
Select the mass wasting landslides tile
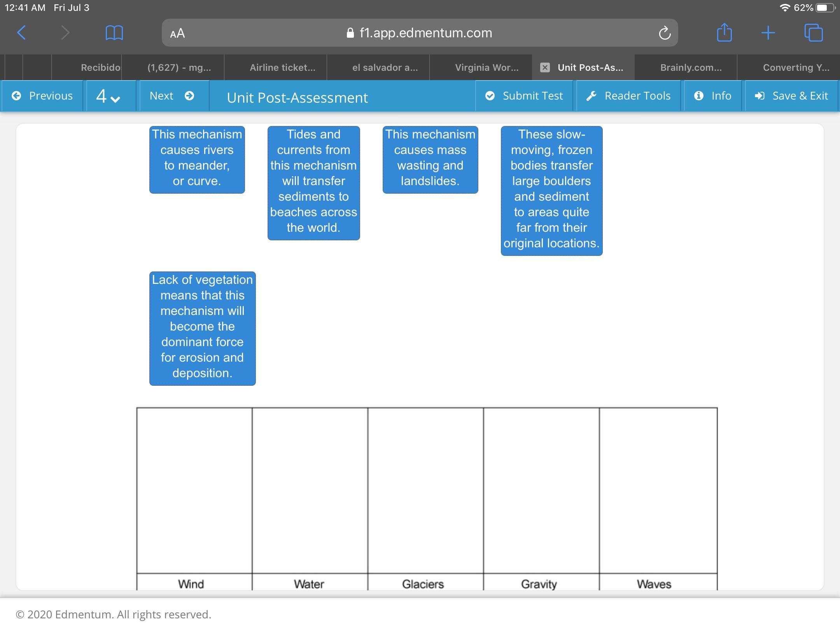pos(430,159)
